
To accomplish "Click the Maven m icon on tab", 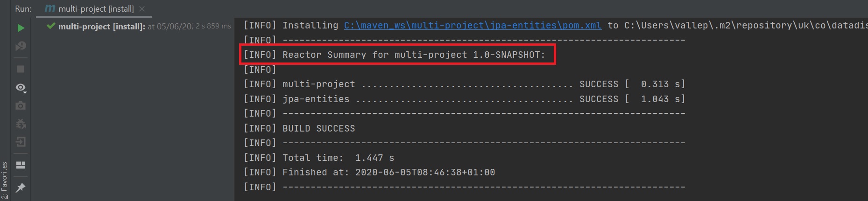I will [x=49, y=9].
